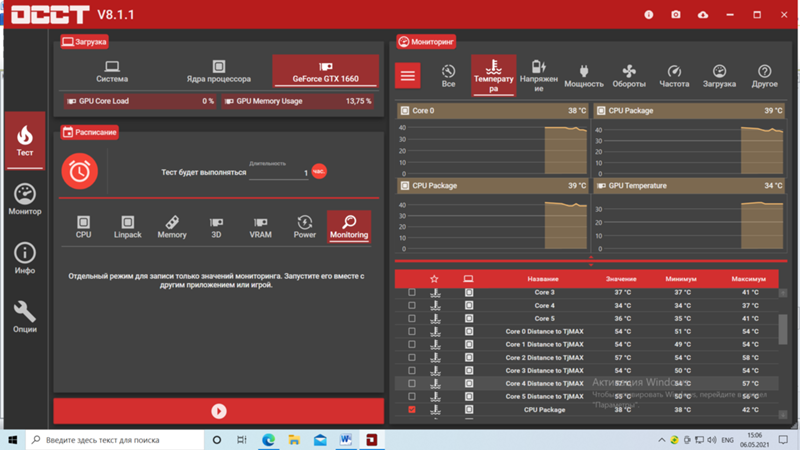Sort table by Название column
800x450 pixels.
click(x=543, y=279)
